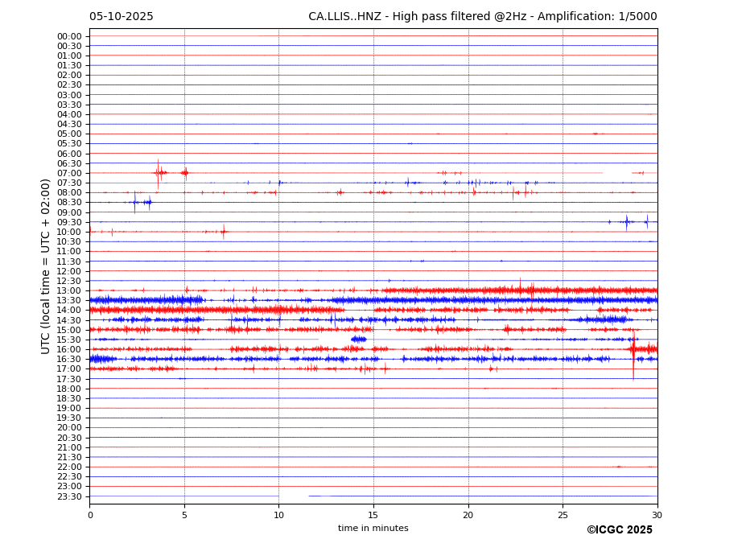Select the 07:00 time row label
Viewport: 746px width, 560px height.
(69, 173)
